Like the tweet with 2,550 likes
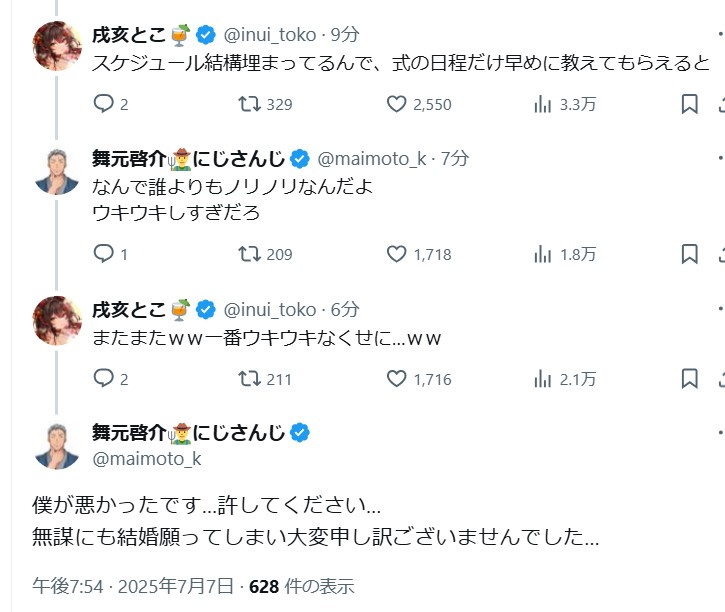The height and width of the screenshot is (612, 725). (x=397, y=104)
